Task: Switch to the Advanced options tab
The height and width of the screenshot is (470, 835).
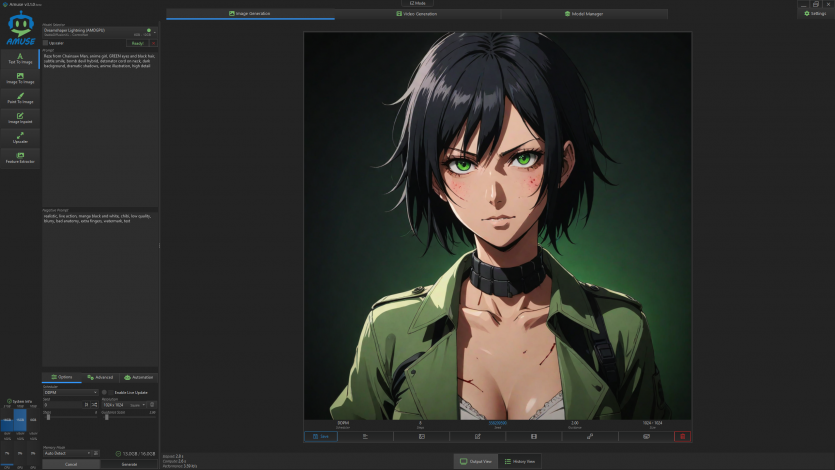Action: [100, 377]
